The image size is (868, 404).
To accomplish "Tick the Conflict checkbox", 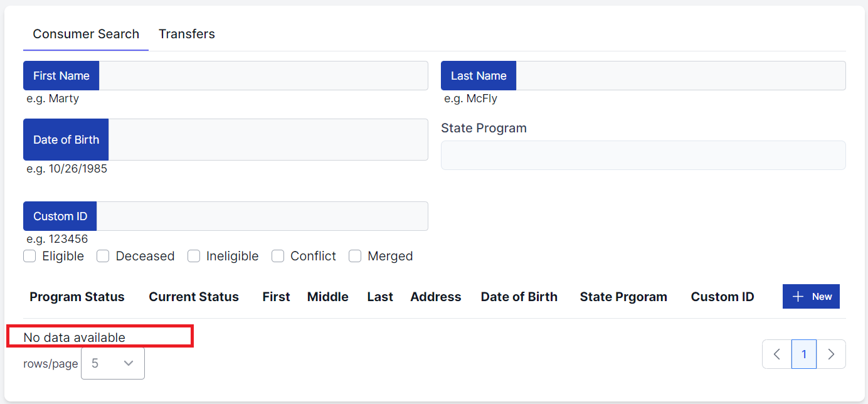I will (x=278, y=256).
